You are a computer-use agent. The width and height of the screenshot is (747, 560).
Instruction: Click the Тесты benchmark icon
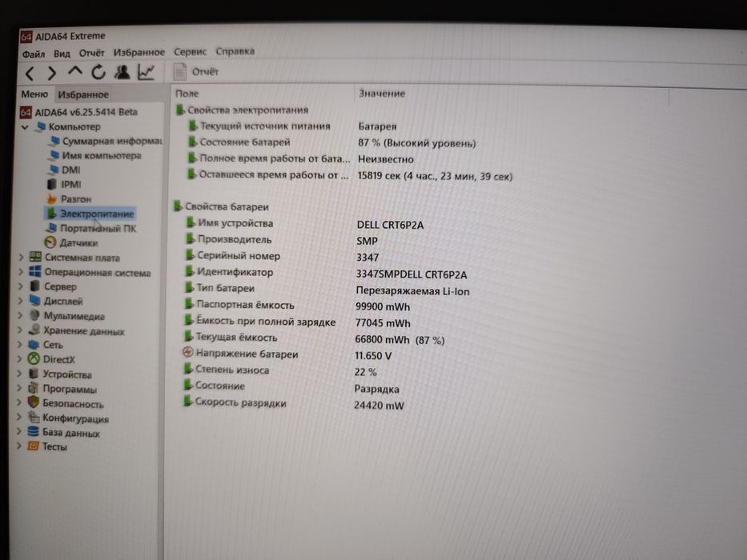[x=33, y=446]
